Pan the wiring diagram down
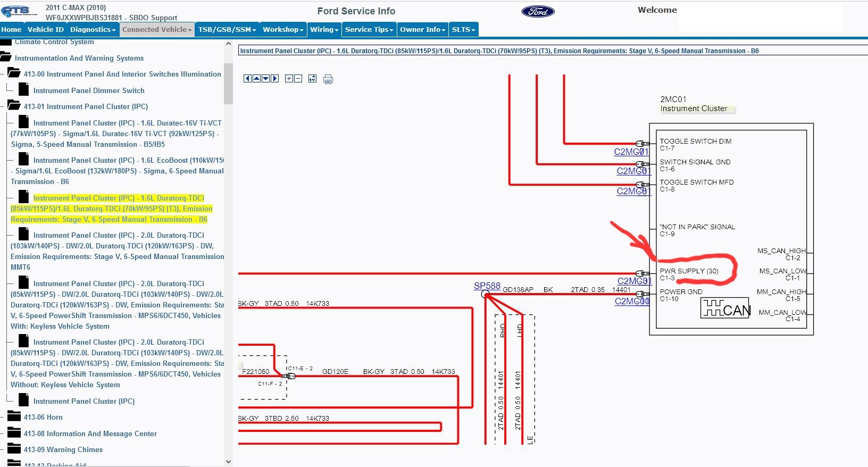The image size is (868, 467). (265, 79)
